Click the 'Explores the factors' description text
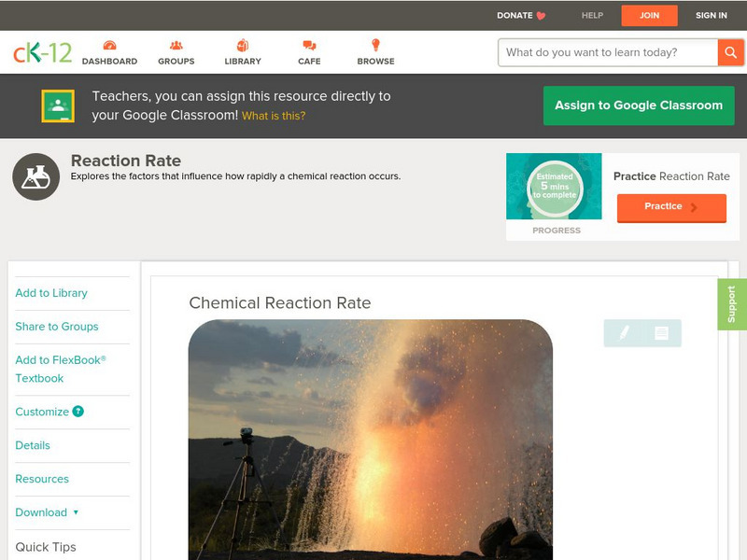The width and height of the screenshot is (747, 560). (236, 176)
